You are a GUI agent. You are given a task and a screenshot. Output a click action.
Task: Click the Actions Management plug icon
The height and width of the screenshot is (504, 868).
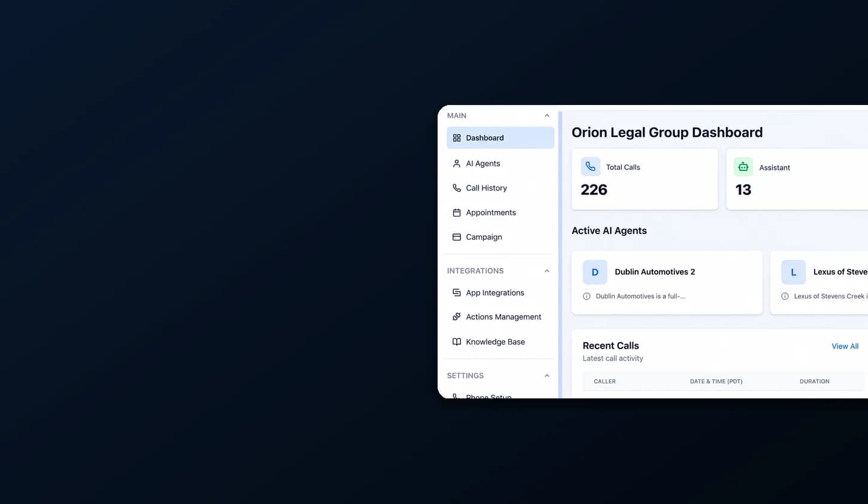click(457, 317)
